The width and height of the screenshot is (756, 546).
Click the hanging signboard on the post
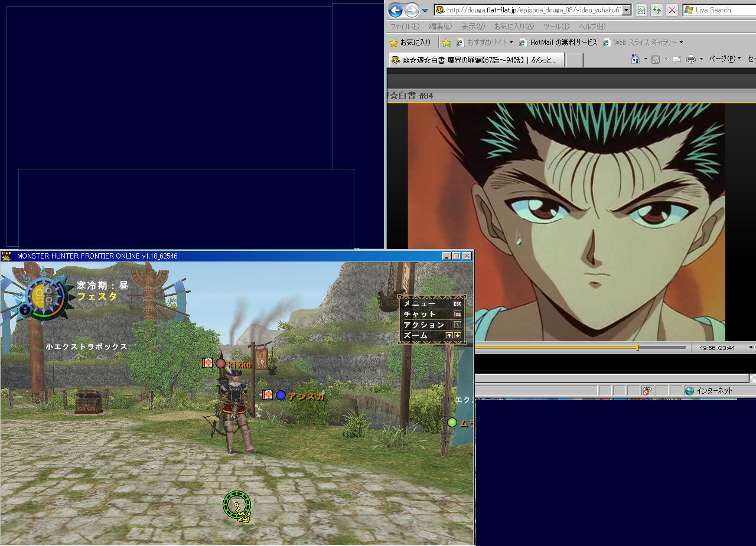point(262,359)
